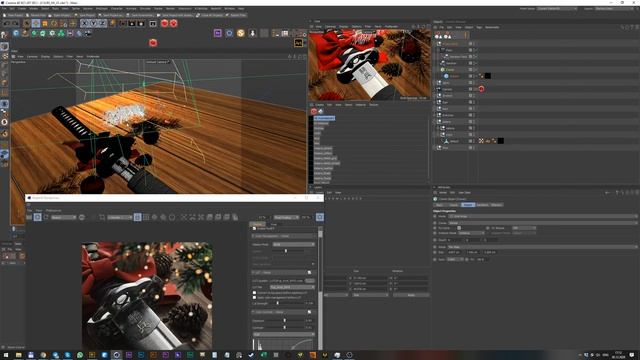Image resolution: width=640 pixels, height=360 pixels.
Task: Open Photoshop from the Windows taskbar
Action: (x=141, y=355)
